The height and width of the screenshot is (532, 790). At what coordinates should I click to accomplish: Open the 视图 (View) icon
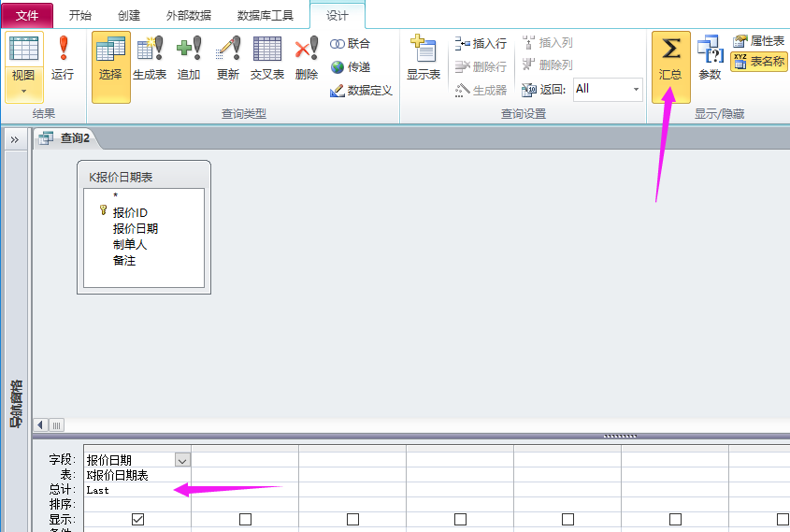tap(23, 49)
